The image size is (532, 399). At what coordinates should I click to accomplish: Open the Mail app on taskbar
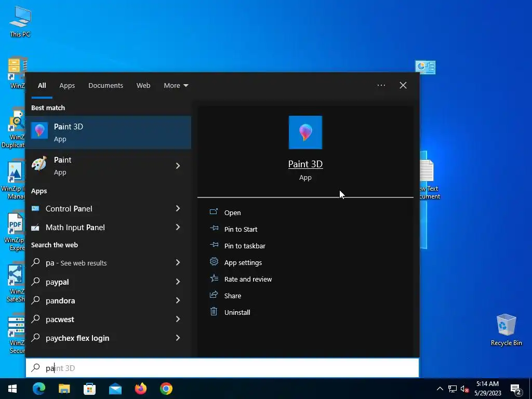coord(115,389)
